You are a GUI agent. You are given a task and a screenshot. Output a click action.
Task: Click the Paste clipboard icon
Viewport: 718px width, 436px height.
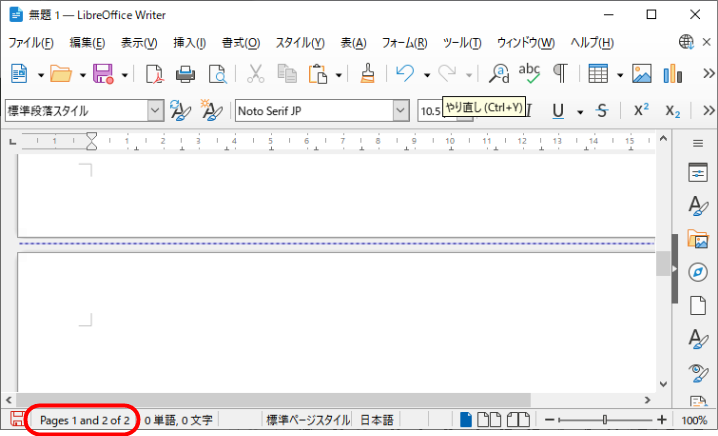318,74
